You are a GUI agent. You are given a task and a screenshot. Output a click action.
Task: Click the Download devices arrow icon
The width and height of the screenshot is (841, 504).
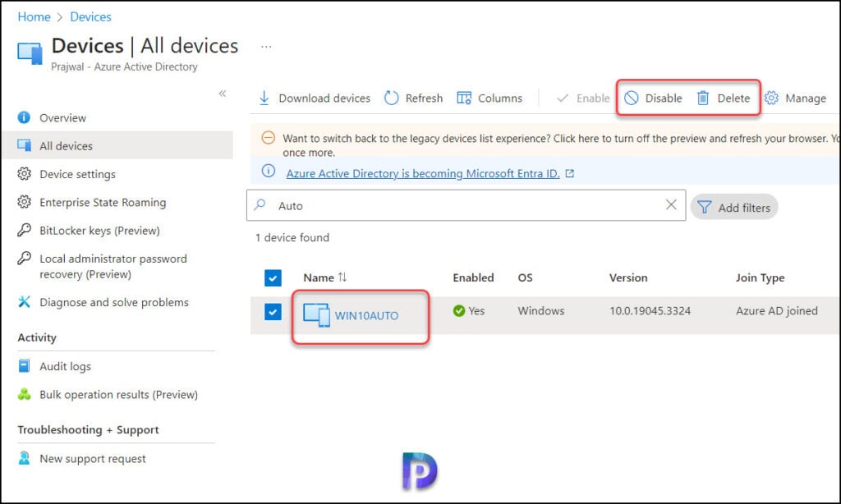click(264, 99)
